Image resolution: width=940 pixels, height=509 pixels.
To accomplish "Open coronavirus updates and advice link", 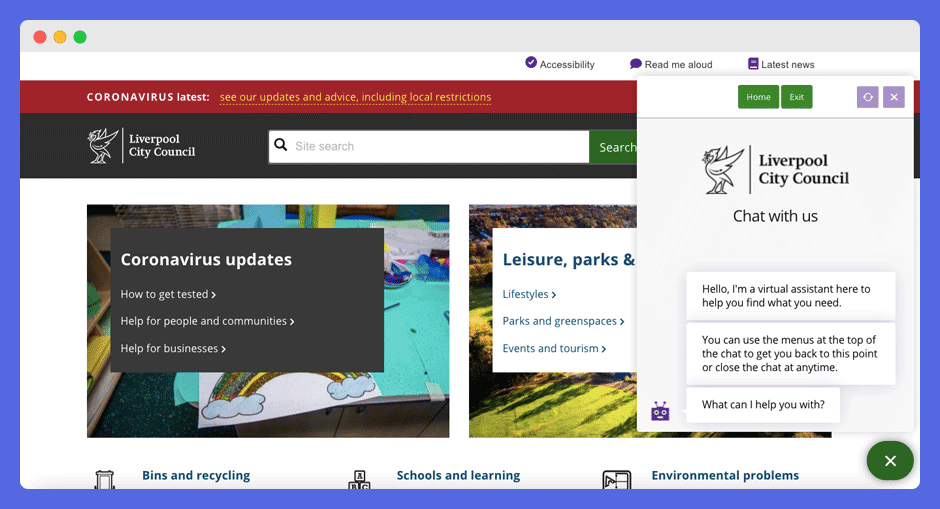I will tap(355, 97).
